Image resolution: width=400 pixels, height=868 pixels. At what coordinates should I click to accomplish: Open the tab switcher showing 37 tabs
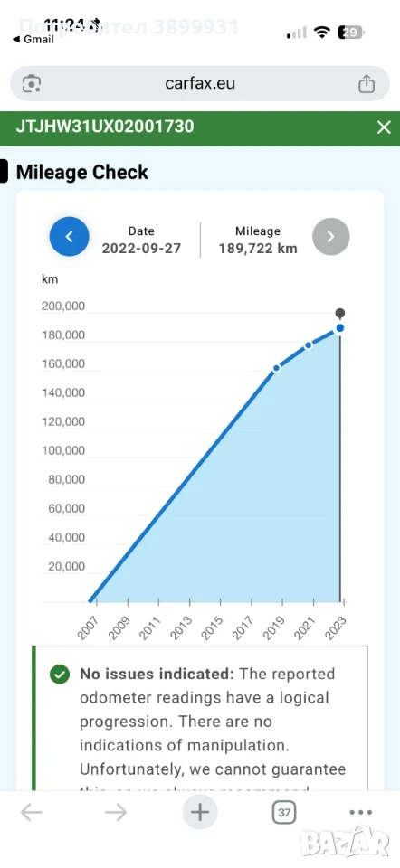coord(283,813)
